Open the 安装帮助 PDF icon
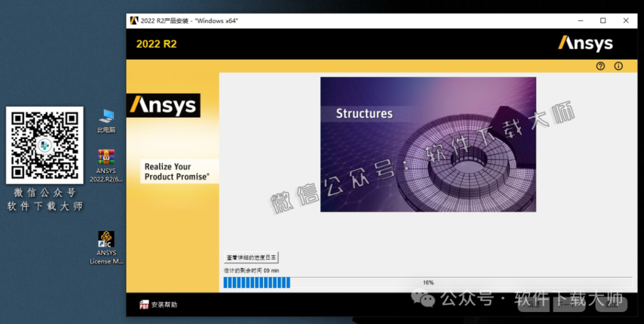This screenshot has height=324, width=644. click(144, 304)
